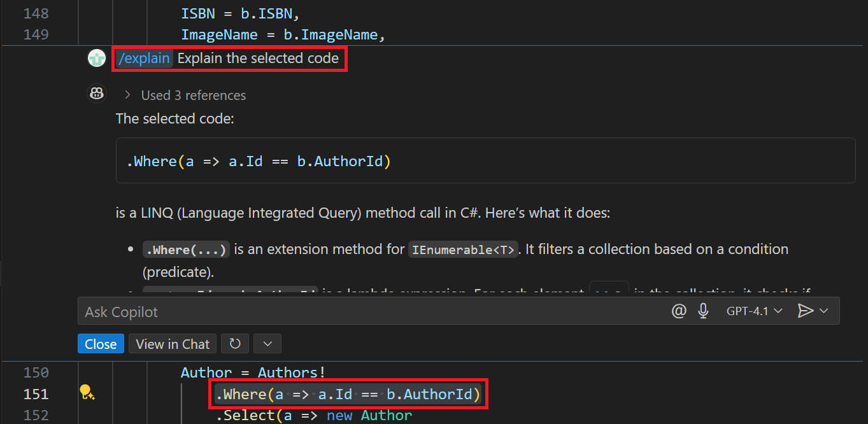The height and width of the screenshot is (424, 868).
Task: Select line number 151 in the gutter
Action: click(x=36, y=393)
